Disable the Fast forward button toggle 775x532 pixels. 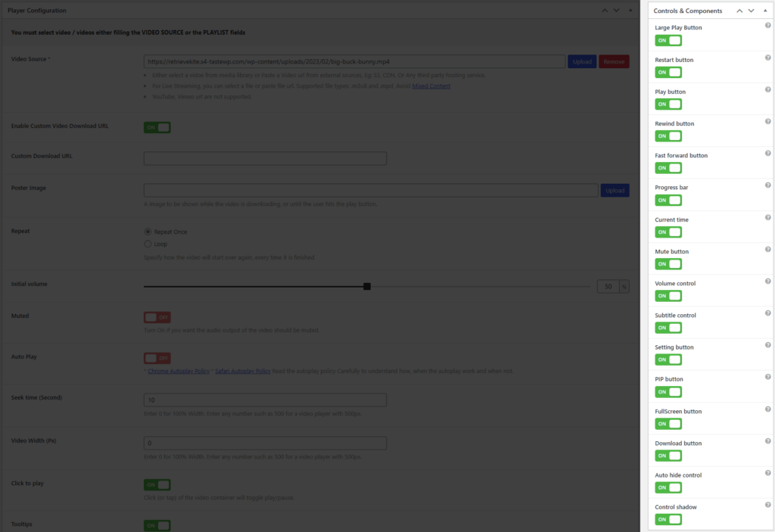pyautogui.click(x=668, y=168)
